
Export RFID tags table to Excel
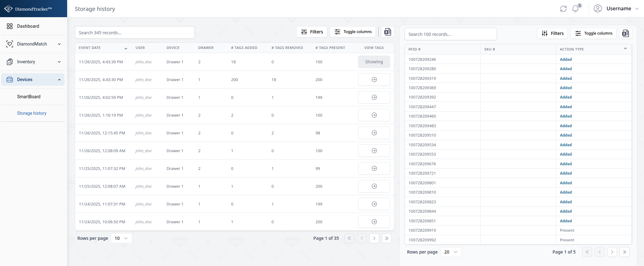coord(625,33)
